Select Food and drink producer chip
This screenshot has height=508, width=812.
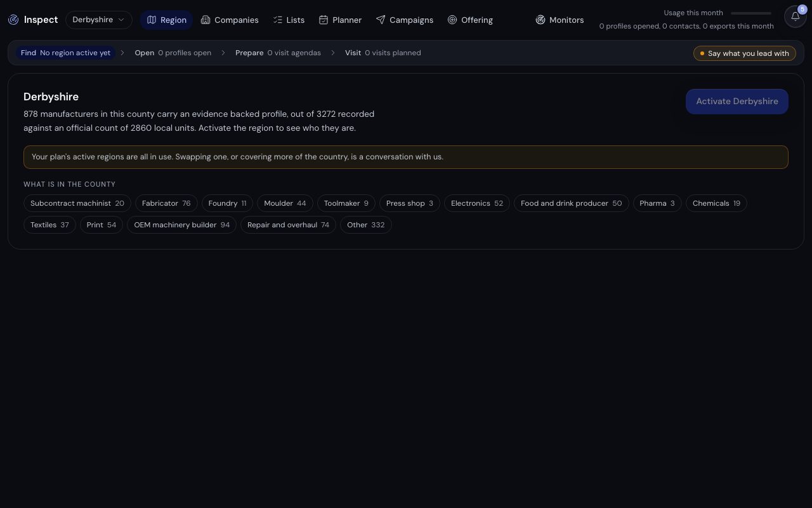(572, 203)
